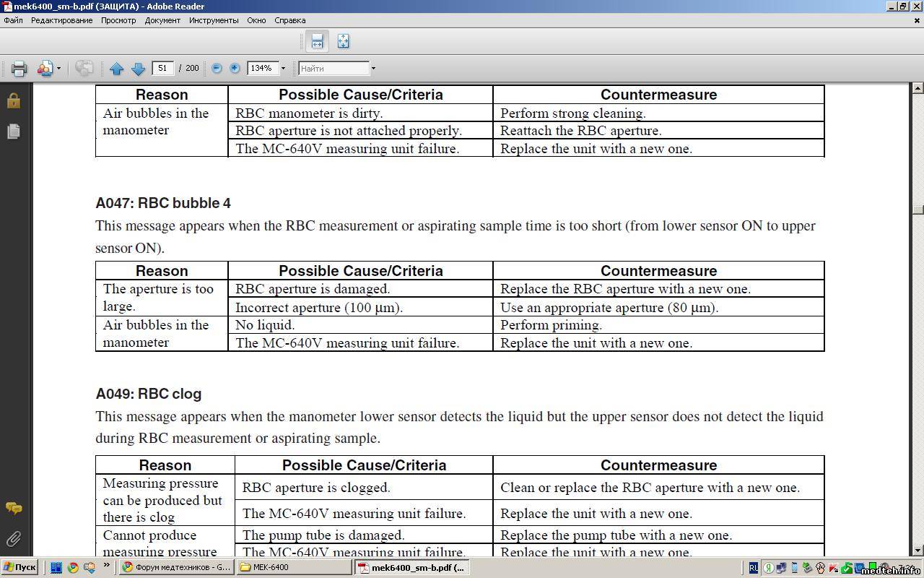The height and width of the screenshot is (578, 924).
Task: Click the zoom out minus button
Action: click(217, 68)
